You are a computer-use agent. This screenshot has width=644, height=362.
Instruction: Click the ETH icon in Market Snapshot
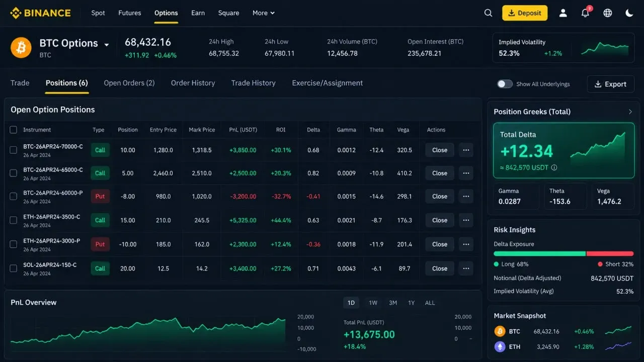[500, 346]
